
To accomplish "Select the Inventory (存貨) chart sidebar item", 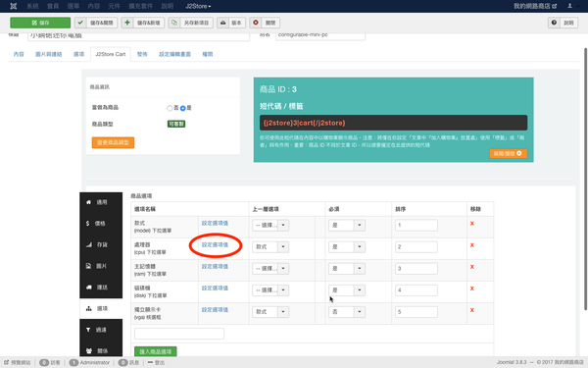I will coord(101,244).
